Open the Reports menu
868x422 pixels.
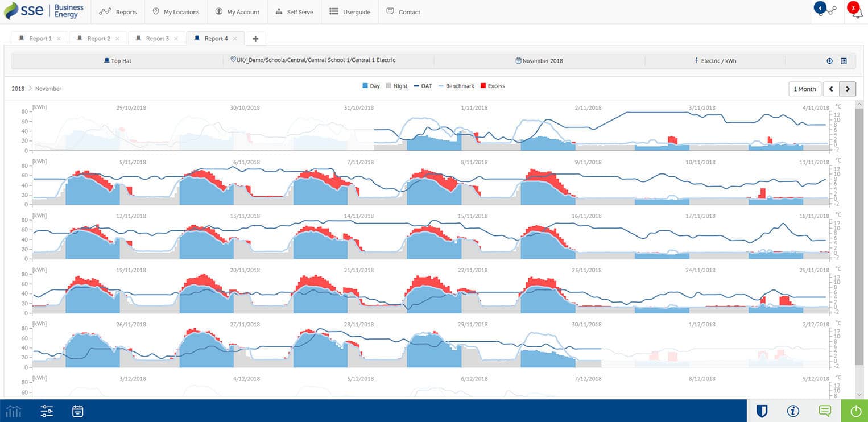click(118, 12)
